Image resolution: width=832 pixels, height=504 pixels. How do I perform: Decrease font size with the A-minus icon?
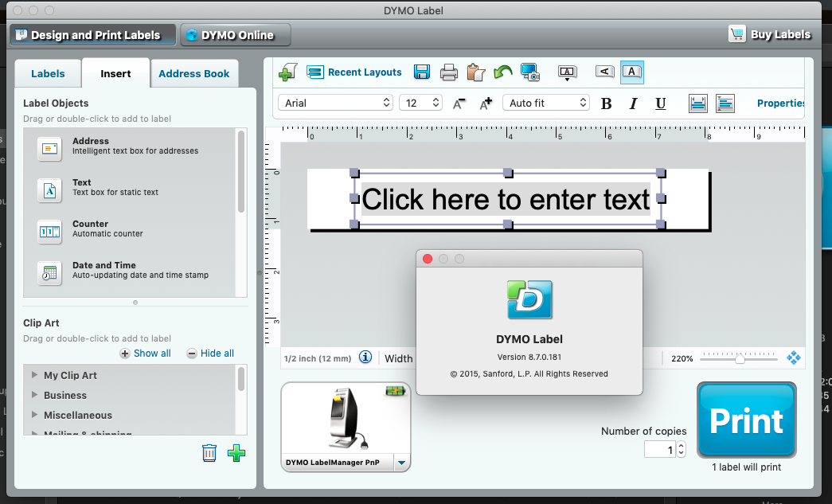[x=459, y=104]
